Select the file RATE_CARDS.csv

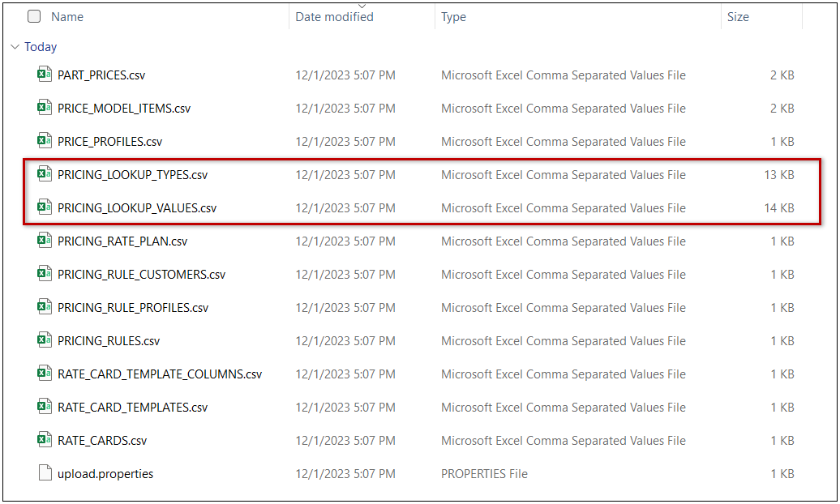point(102,441)
